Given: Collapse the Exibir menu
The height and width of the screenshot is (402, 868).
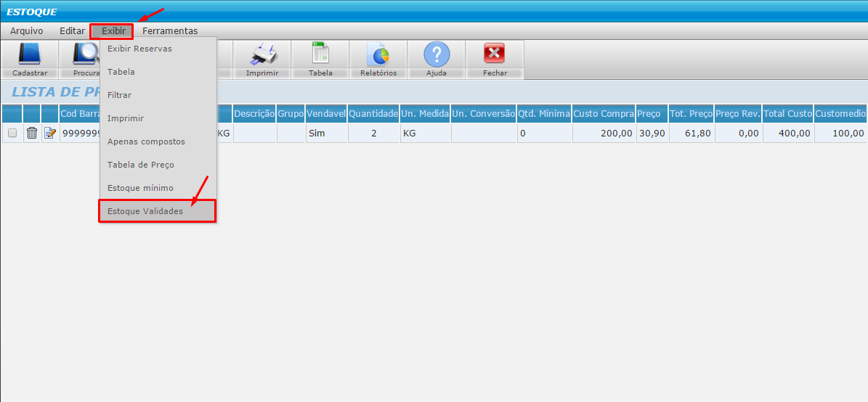Looking at the screenshot, I should [113, 31].
